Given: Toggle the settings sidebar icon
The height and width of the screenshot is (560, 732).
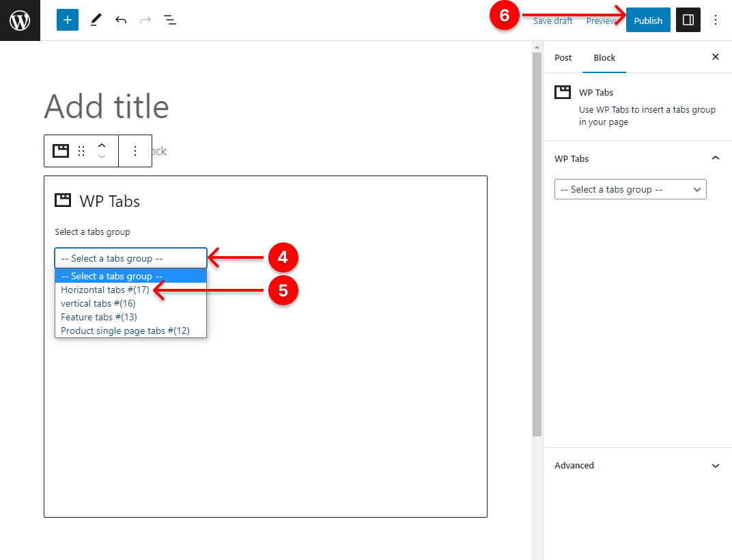Looking at the screenshot, I should coord(688,20).
